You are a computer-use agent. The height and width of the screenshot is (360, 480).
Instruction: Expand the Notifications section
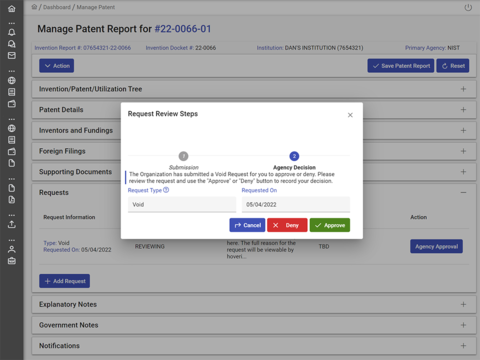click(x=254, y=346)
